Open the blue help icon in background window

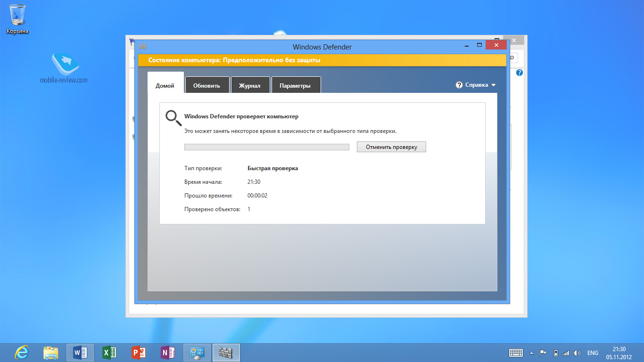point(520,73)
